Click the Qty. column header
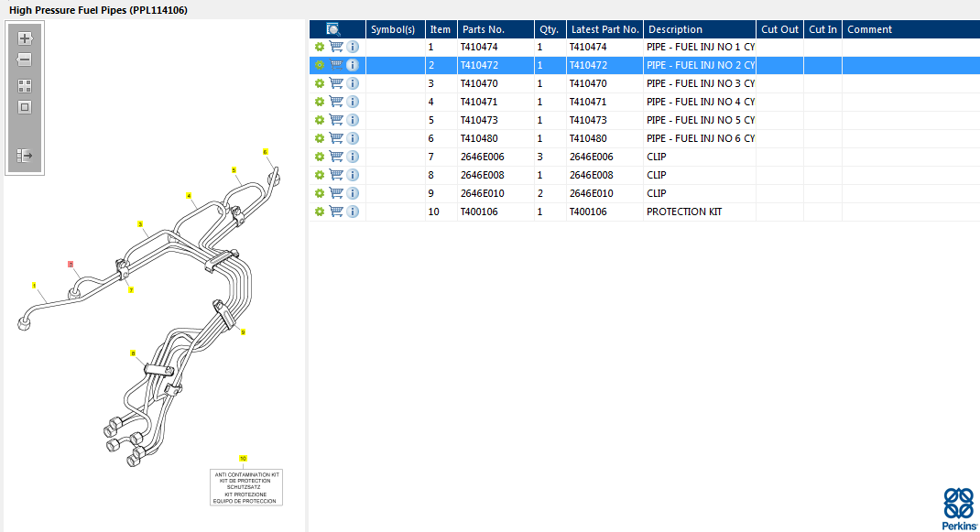Viewport: 980px width, 532px height. [x=550, y=29]
